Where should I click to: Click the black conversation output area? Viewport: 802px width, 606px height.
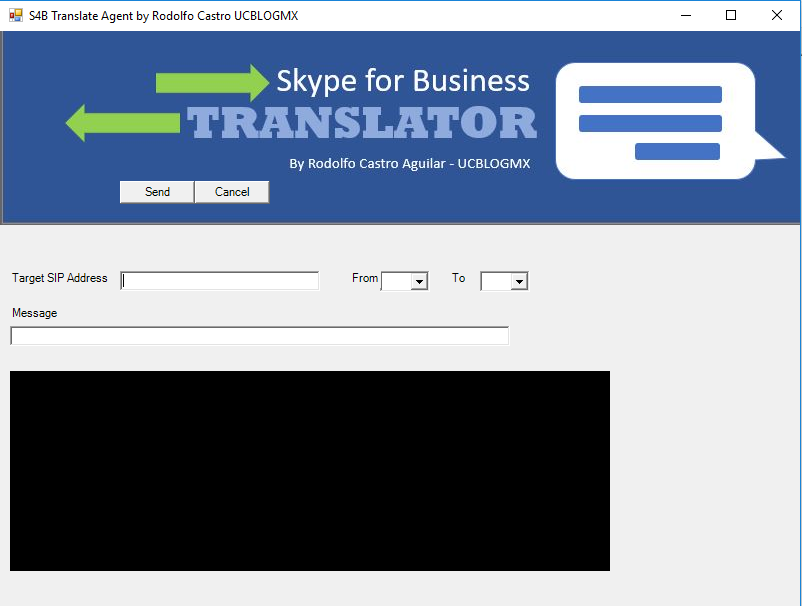309,471
